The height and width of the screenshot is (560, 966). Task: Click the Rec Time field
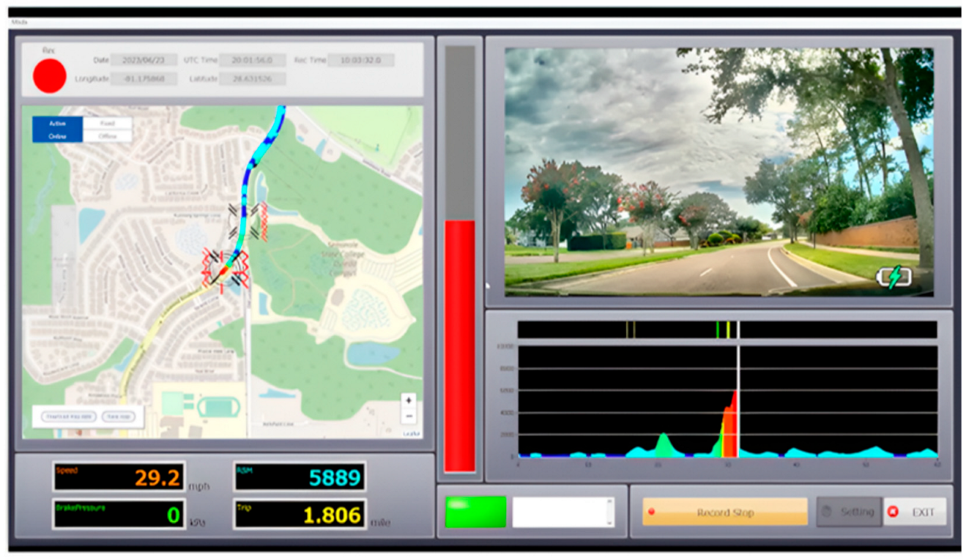coord(360,60)
